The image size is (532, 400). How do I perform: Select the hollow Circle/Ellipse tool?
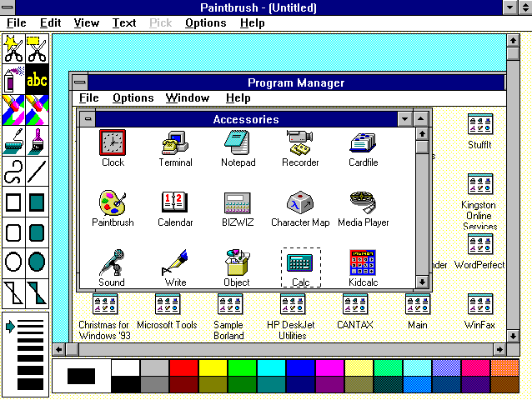(x=13, y=262)
